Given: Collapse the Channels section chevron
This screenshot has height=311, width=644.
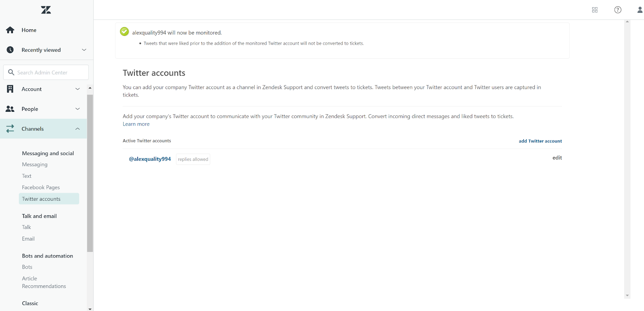Looking at the screenshot, I should [x=78, y=129].
